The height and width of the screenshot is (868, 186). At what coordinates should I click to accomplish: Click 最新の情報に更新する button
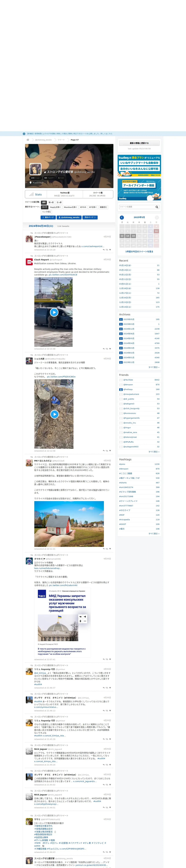point(139,143)
